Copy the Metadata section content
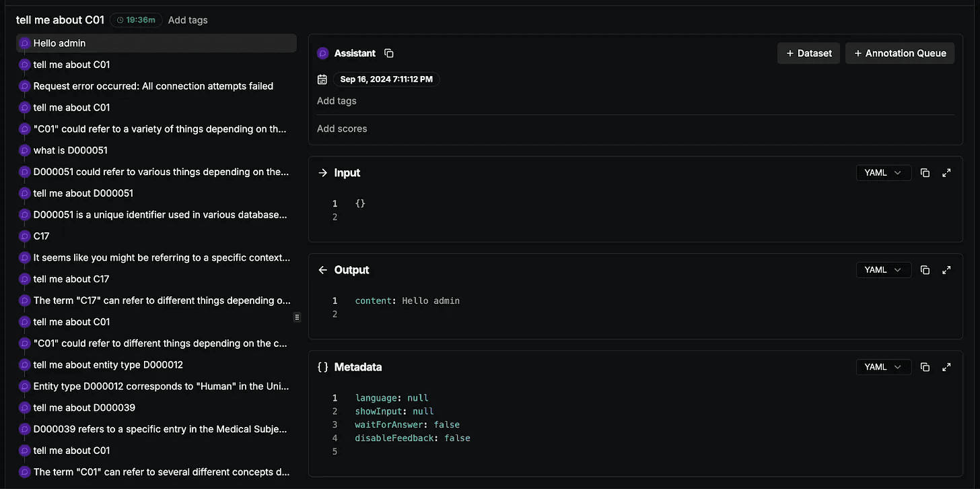The width and height of the screenshot is (980, 489). pyautogui.click(x=925, y=367)
